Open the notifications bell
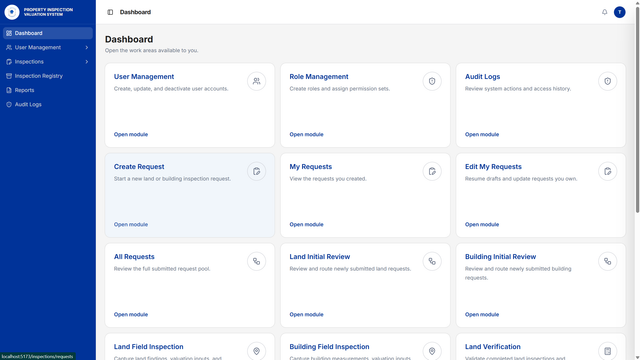The width and height of the screenshot is (640, 360). [604, 12]
